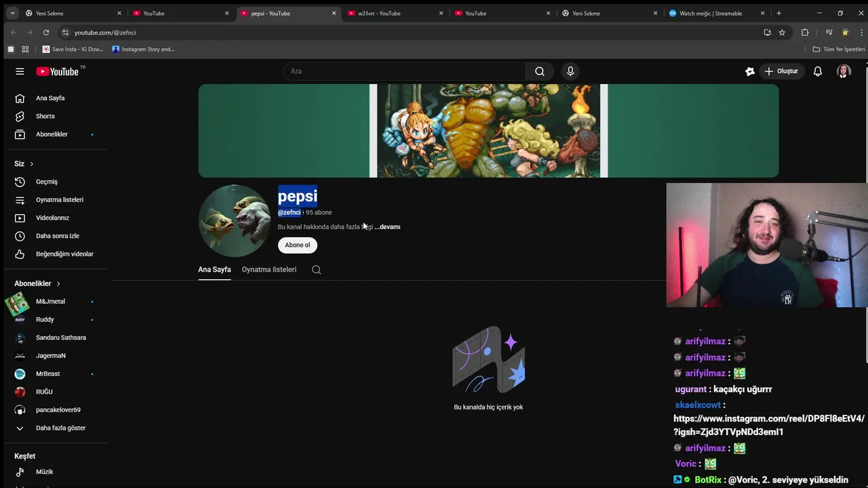The height and width of the screenshot is (488, 868).
Task: Expand channel description with ...devamı
Action: click(387, 227)
